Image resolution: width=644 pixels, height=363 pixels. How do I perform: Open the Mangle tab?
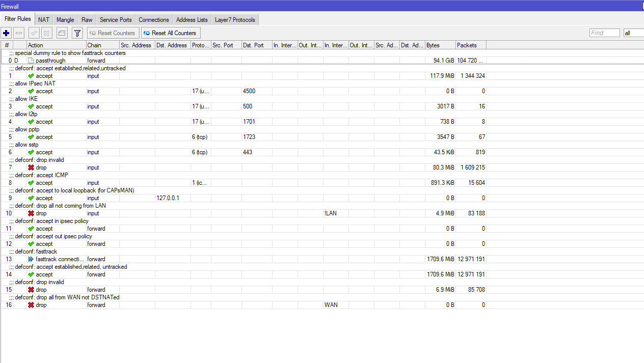pos(65,19)
